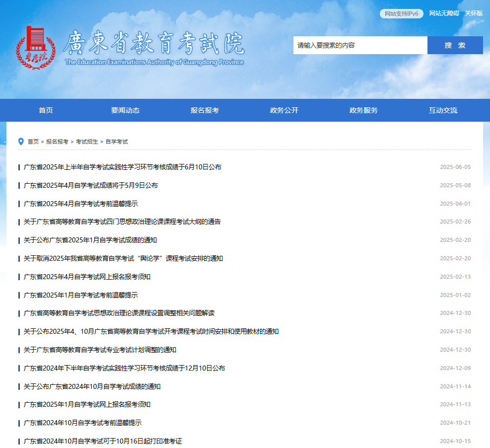Click the blue location pin breadcrumb icon
Image resolution: width=490 pixels, height=448 pixels.
click(x=21, y=142)
